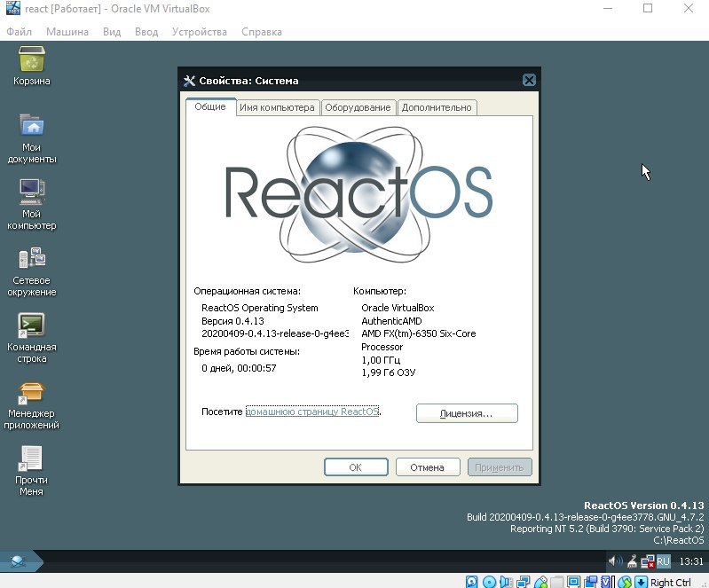Image resolution: width=709 pixels, height=588 pixels.
Task: Switch to the Оборудование tab
Action: [x=358, y=107]
